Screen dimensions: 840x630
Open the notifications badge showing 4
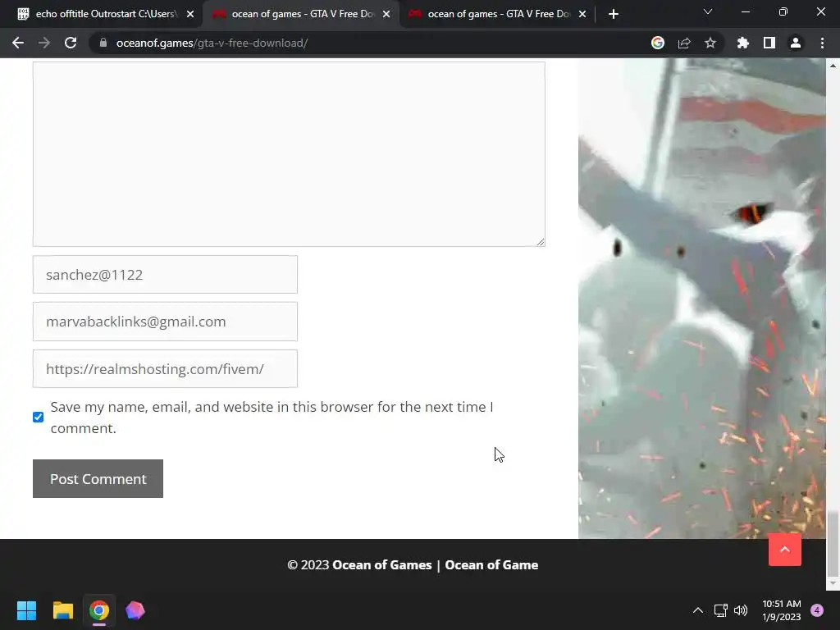click(x=817, y=610)
